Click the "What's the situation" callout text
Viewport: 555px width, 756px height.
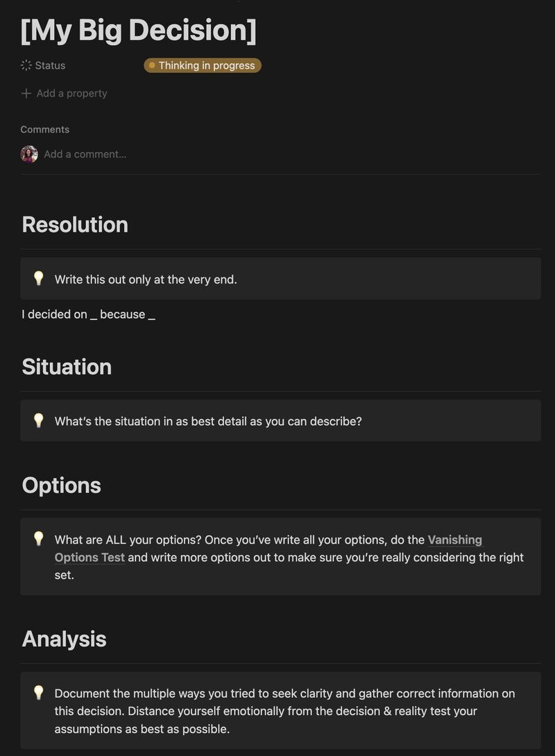pos(208,421)
